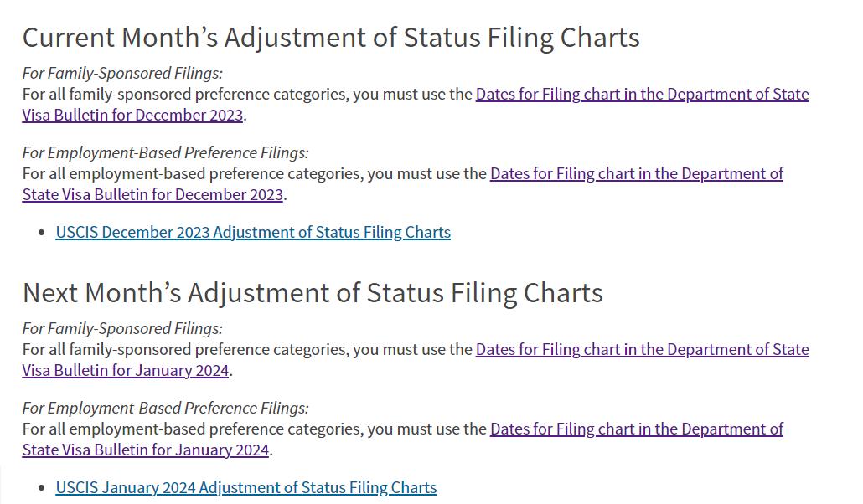Open USCIS January 2024 Adjustment of Status Filing Charts
This screenshot has height=504, width=863.
(x=245, y=487)
